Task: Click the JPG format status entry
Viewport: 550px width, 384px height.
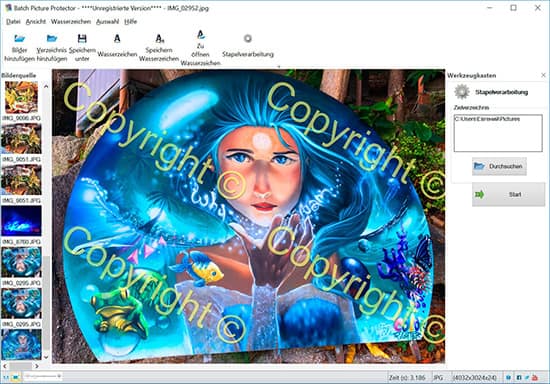Action: pyautogui.click(x=438, y=378)
